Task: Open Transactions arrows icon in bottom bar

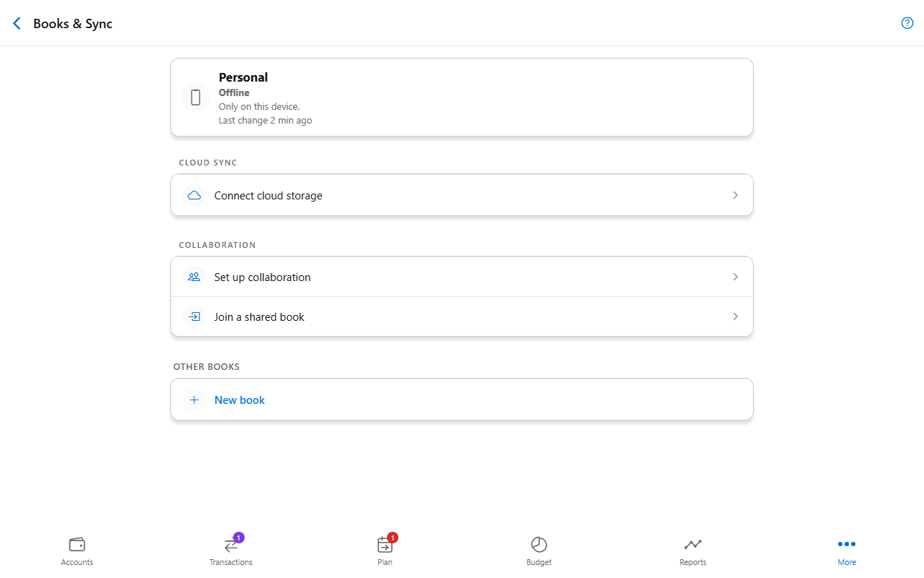Action: 230,545
